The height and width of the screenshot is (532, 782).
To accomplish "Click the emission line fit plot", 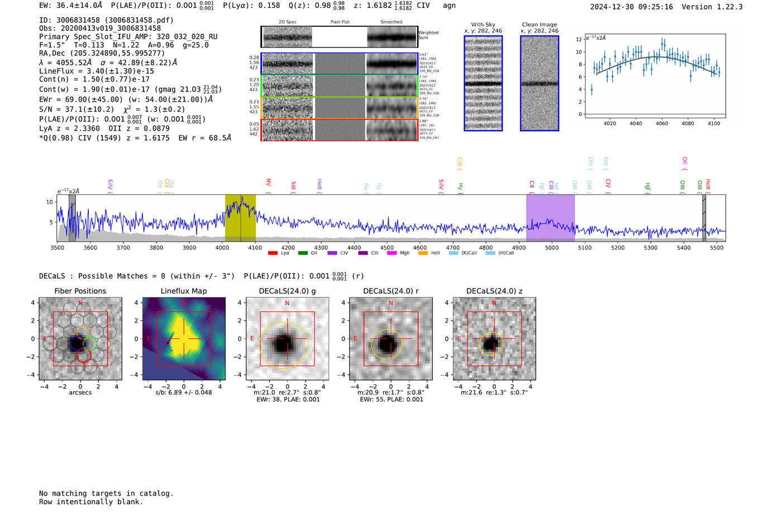I will 655,76.
